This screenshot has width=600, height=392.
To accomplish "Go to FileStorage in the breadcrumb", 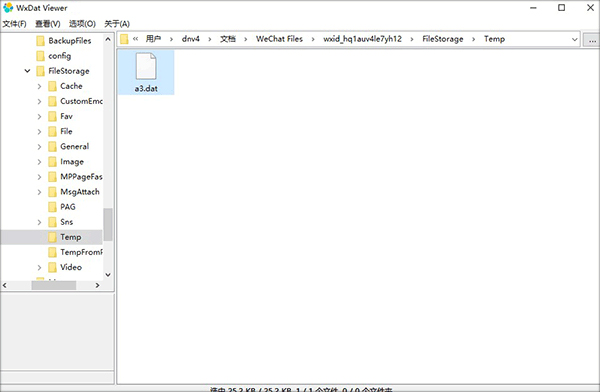I will [443, 39].
